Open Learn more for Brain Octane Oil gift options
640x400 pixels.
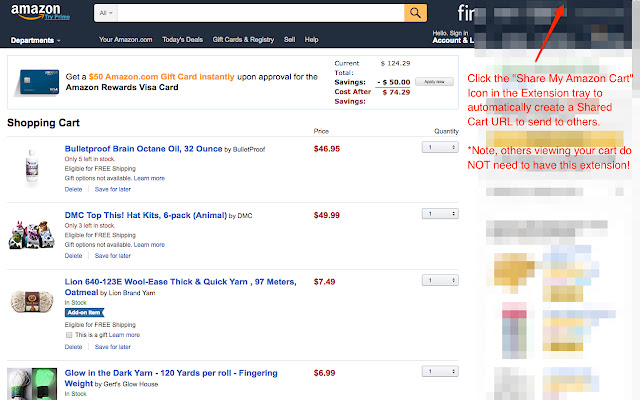click(149, 178)
